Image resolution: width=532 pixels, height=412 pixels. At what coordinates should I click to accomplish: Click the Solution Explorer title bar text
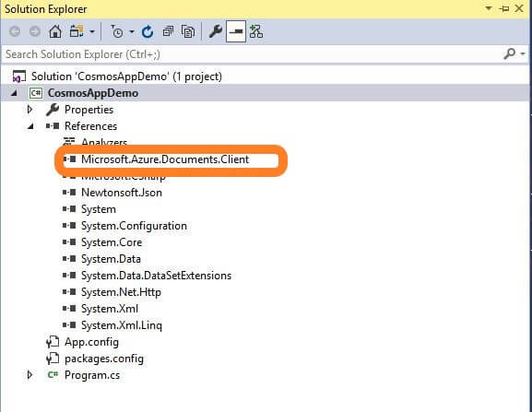tap(46, 9)
